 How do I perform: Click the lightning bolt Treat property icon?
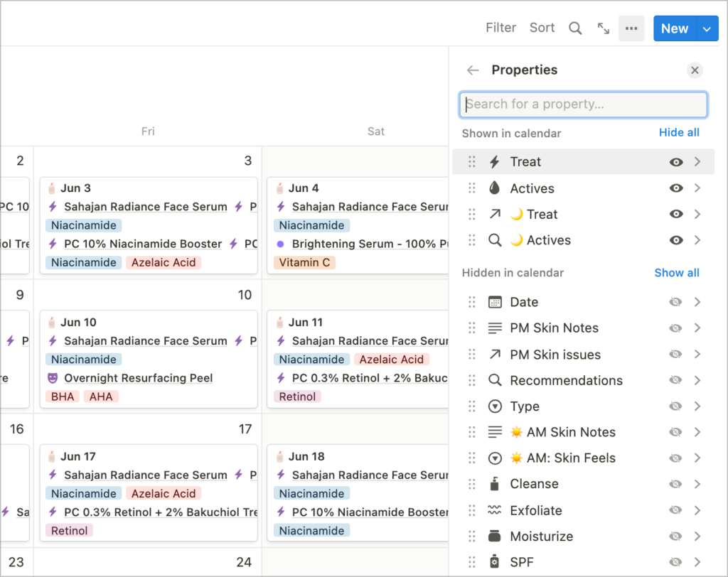(495, 161)
